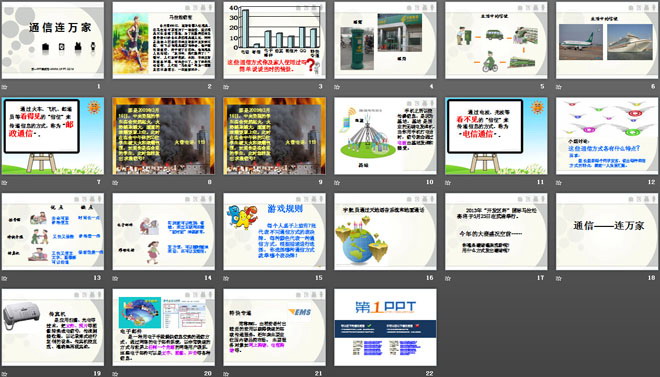Select slide 3 with the bar chart
Screen dimensions: 660x377
pyautogui.click(x=274, y=40)
